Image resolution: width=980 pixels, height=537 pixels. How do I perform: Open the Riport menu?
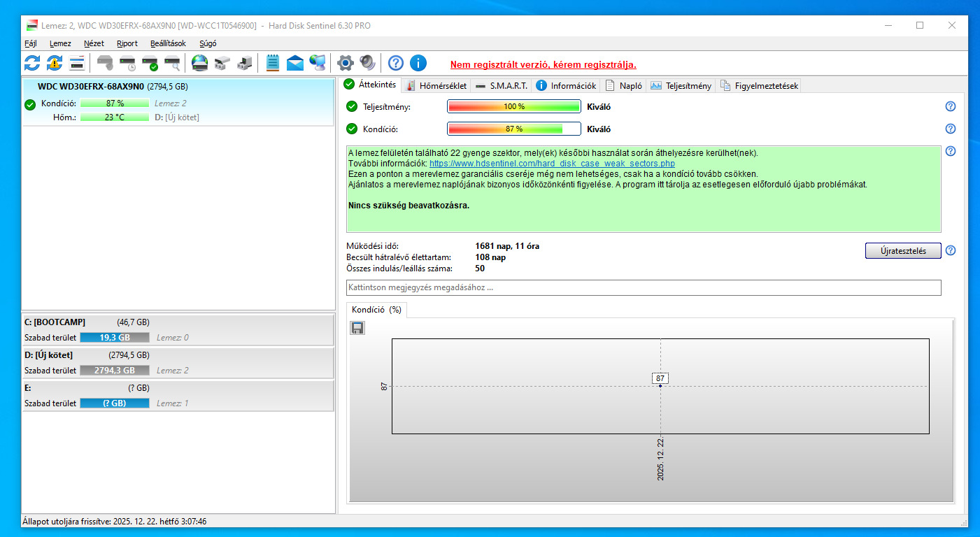pyautogui.click(x=127, y=43)
